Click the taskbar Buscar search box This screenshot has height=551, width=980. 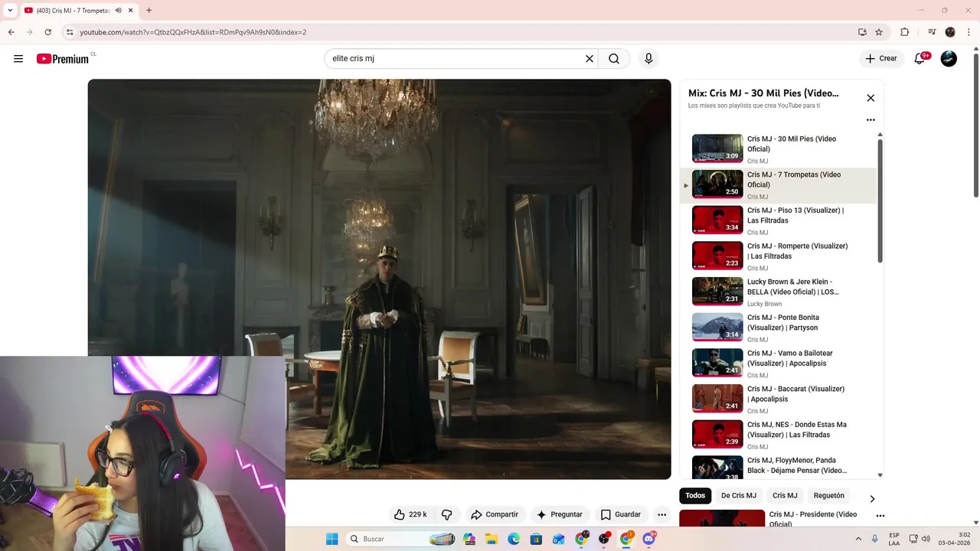coord(401,539)
